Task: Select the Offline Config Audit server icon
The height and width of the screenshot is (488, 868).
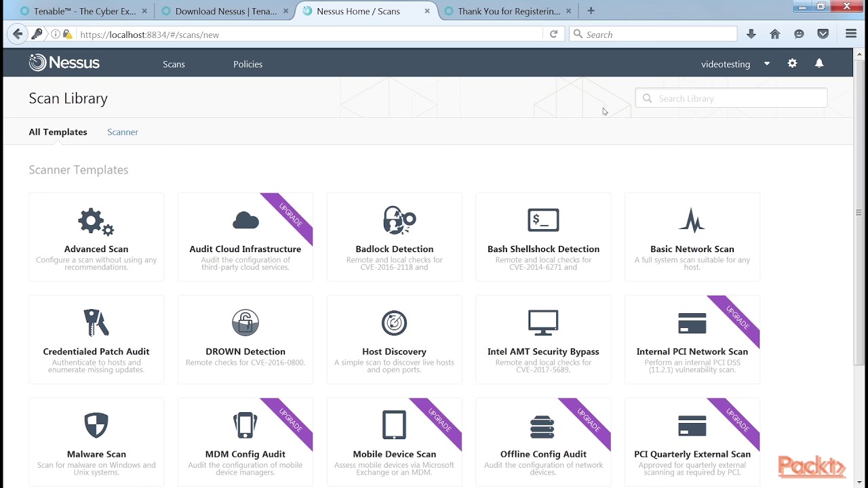Action: [542, 426]
